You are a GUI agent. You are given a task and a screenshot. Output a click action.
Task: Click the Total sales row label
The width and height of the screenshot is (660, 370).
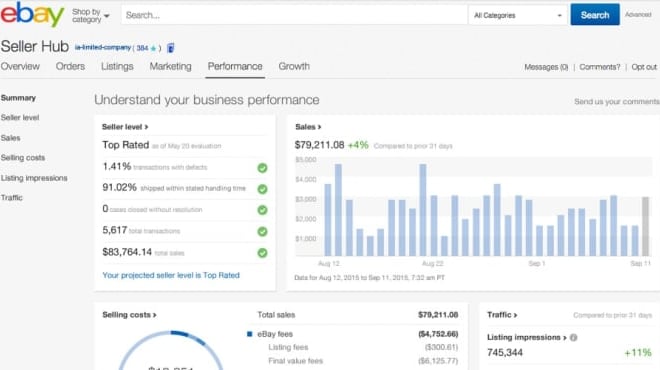coord(276,315)
